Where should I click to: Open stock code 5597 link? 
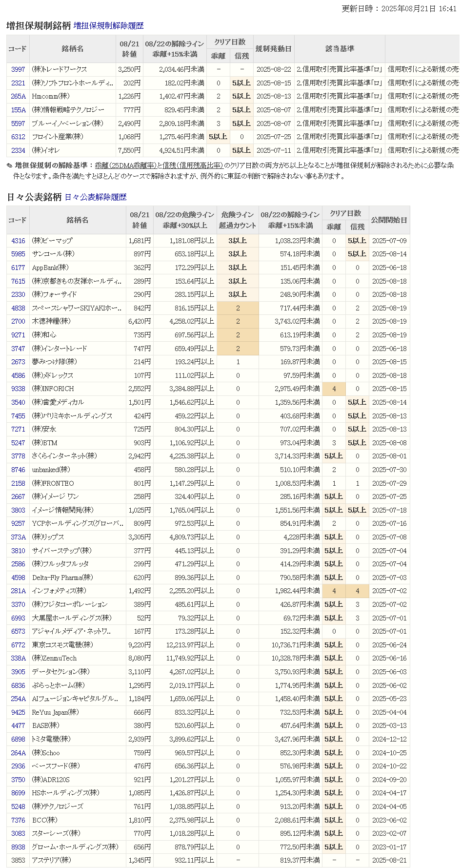coord(18,124)
